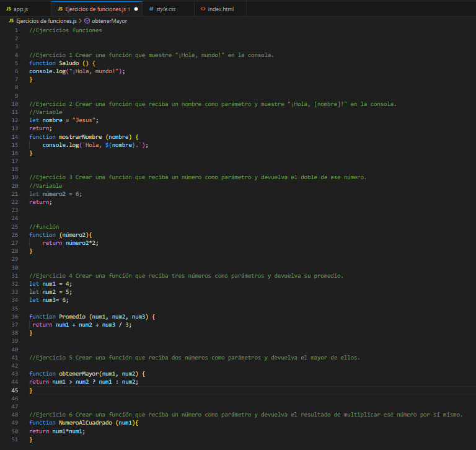476x450 pixels.
Task: Click variable número2 on line 21
Action: click(54, 194)
